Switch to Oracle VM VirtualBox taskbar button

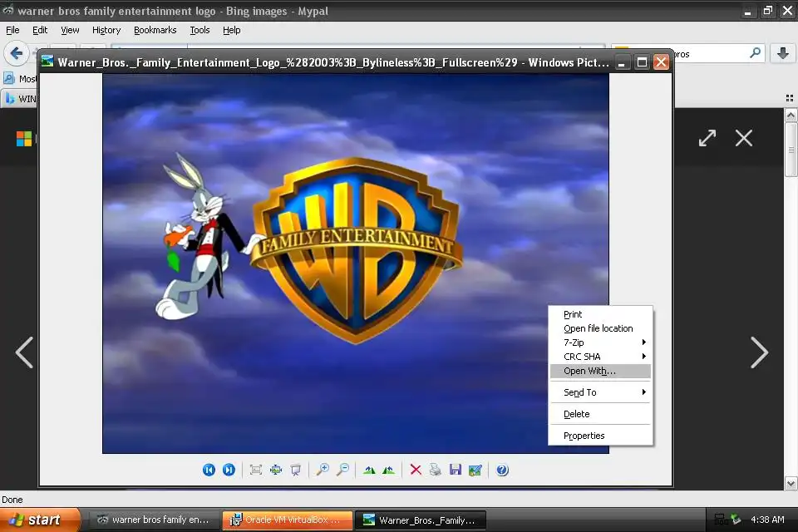tap(287, 520)
